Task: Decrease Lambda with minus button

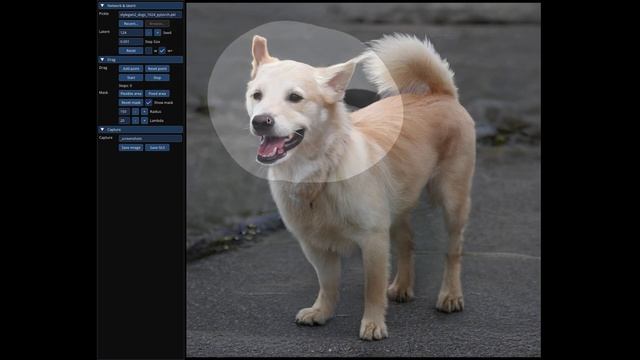Action: (x=135, y=120)
